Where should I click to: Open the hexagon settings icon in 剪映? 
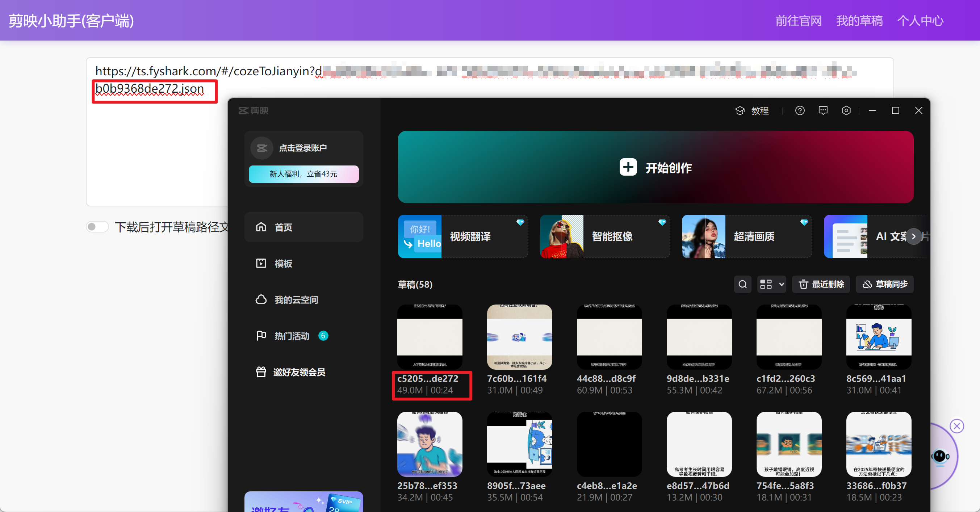click(846, 111)
